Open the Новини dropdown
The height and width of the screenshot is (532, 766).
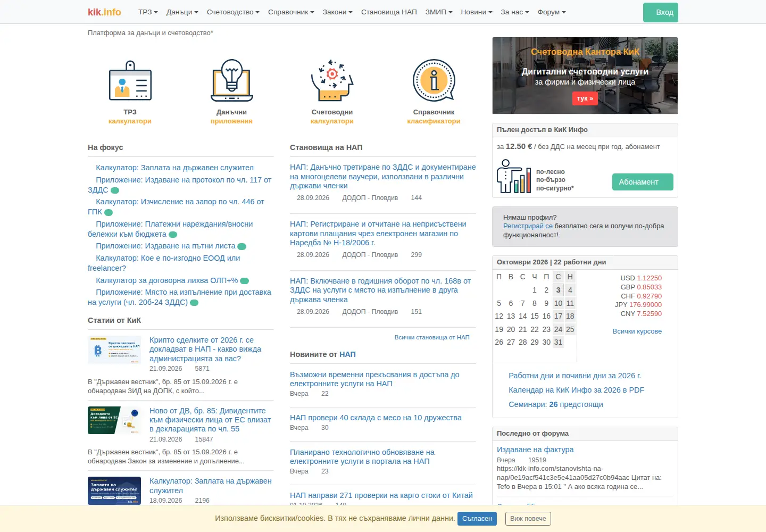pyautogui.click(x=477, y=12)
